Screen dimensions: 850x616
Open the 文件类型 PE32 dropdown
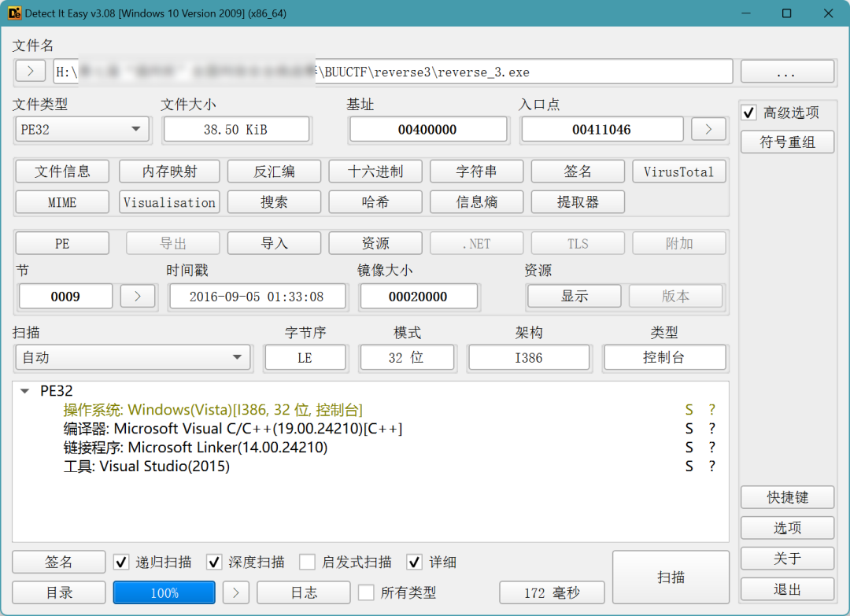(x=82, y=129)
